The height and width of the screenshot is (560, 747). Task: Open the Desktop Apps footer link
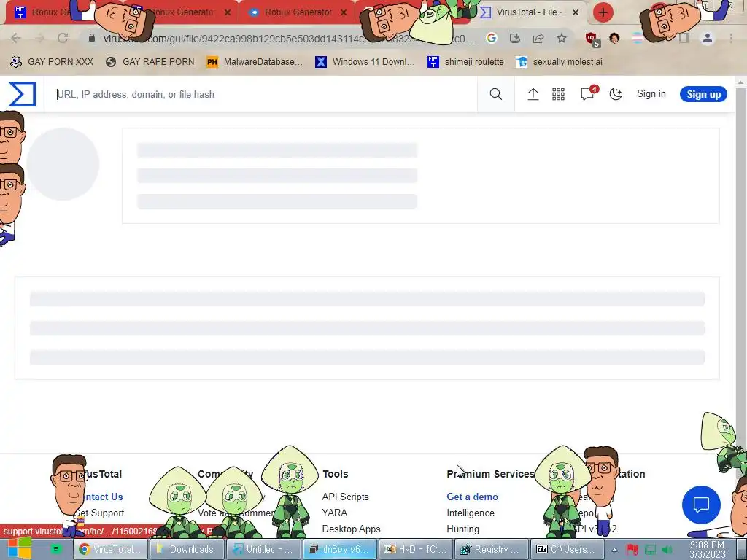tap(351, 529)
